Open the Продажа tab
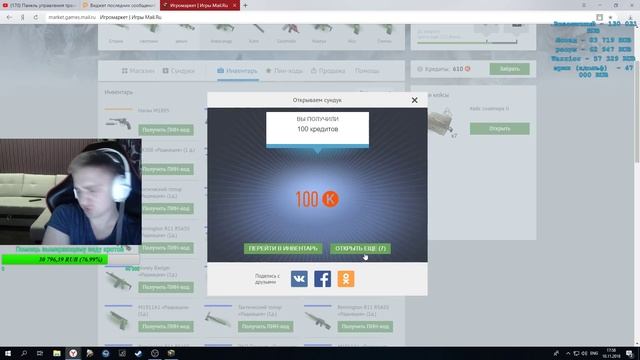Viewport: 640px width, 360px height. coord(328,71)
